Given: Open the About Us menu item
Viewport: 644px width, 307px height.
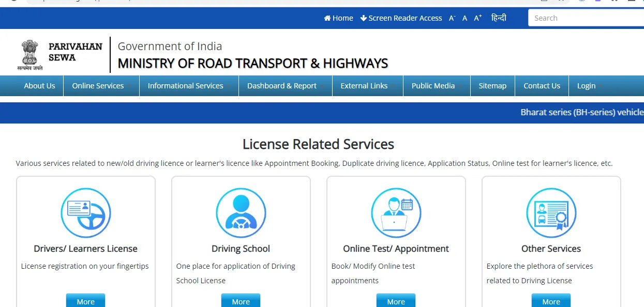Looking at the screenshot, I should [39, 86].
